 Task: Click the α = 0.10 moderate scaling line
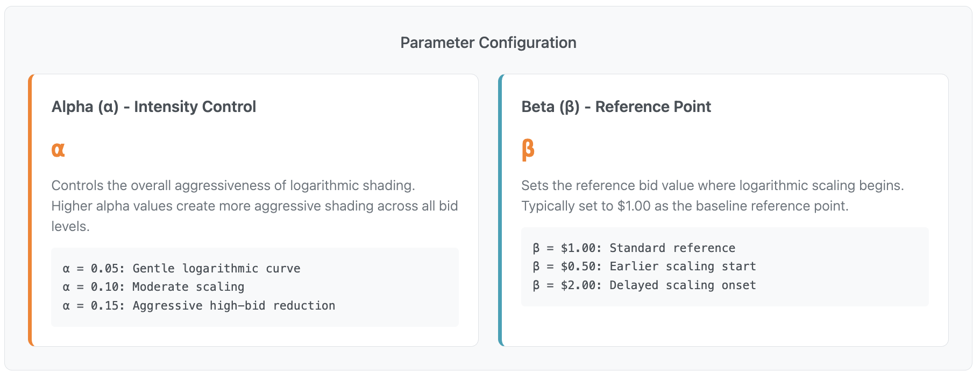153,287
